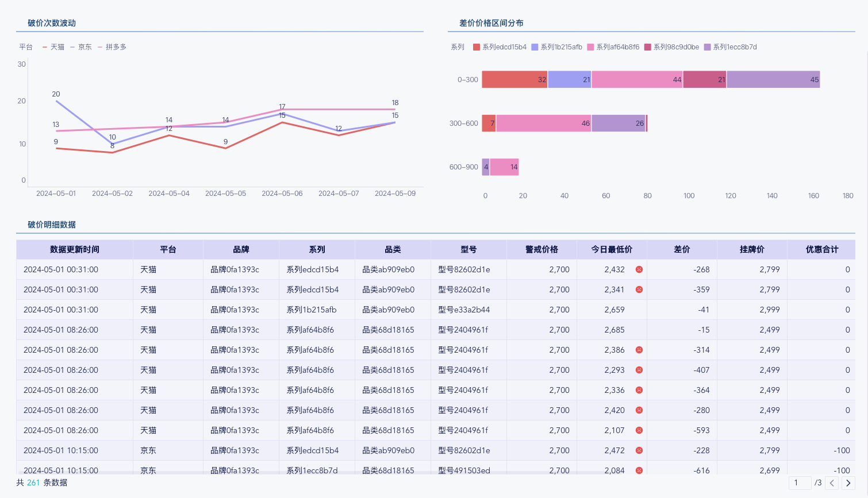The height and width of the screenshot is (498, 868).
Task: Click the 今日最低价 column header
Action: pyautogui.click(x=612, y=249)
